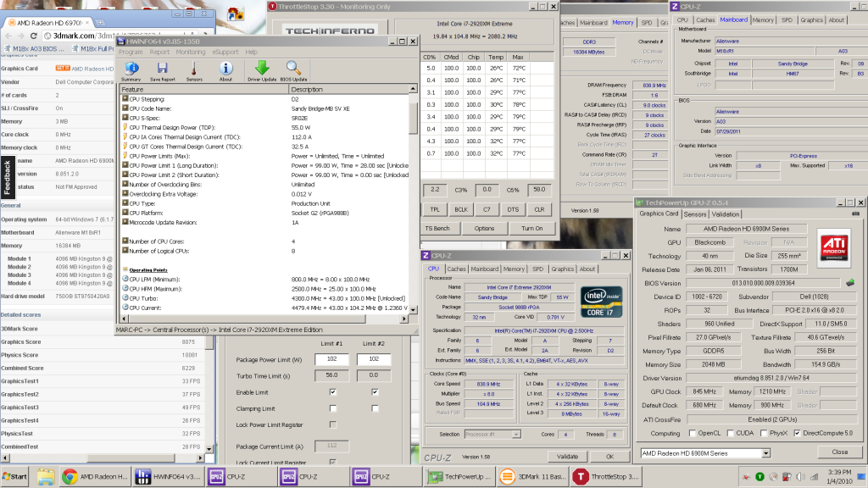Click the Chrome address bar with 3dmark.com
This screenshot has height=488, width=868.
127,36
